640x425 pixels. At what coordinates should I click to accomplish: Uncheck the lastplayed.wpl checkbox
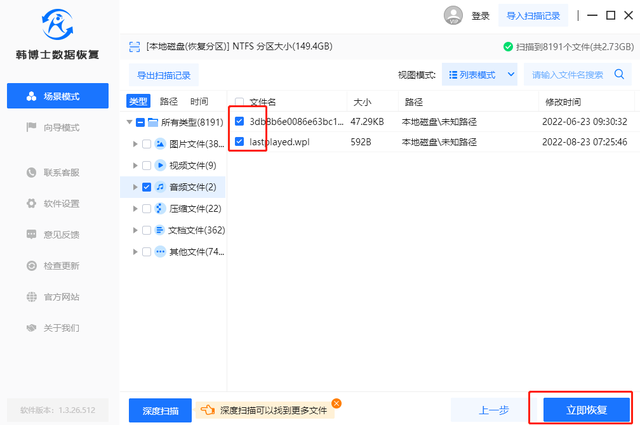click(240, 142)
